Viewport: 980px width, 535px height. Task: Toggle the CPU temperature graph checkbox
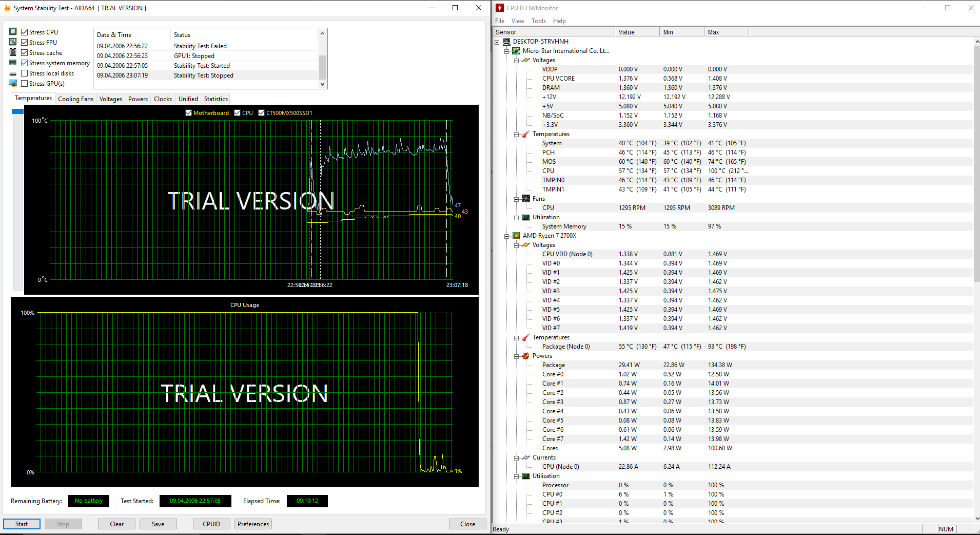(237, 113)
